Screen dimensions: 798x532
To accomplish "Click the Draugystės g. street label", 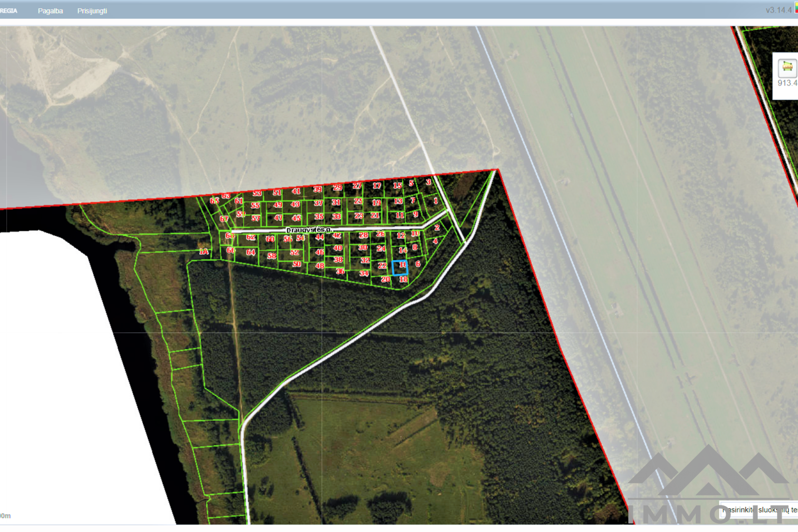I will [x=309, y=230].
